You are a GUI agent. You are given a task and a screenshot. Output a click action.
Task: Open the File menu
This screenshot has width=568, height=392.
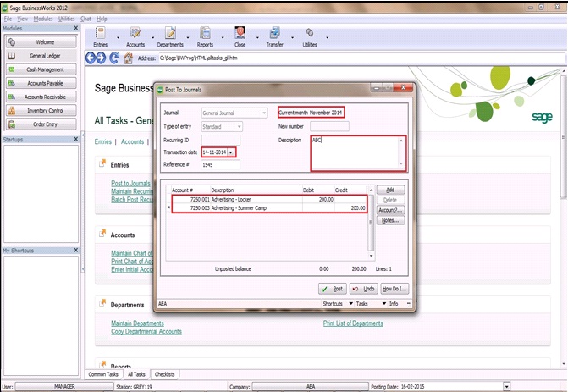point(8,19)
